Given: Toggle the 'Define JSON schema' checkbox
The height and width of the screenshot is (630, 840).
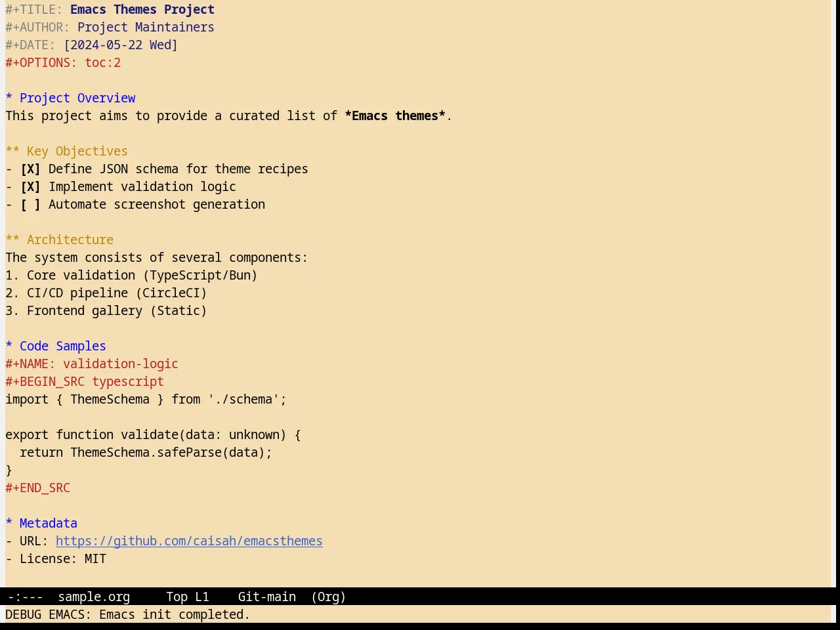Looking at the screenshot, I should pos(30,169).
